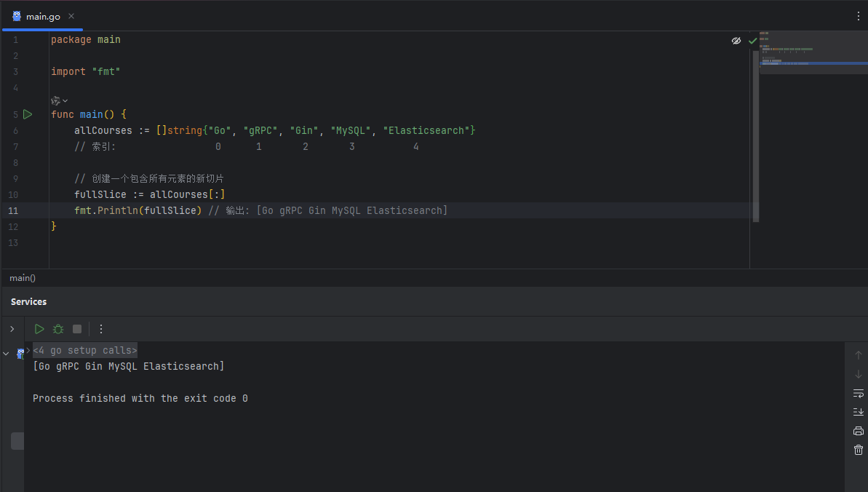Click the Run button in Services toolbar
Image resolution: width=868 pixels, height=492 pixels.
(39, 329)
